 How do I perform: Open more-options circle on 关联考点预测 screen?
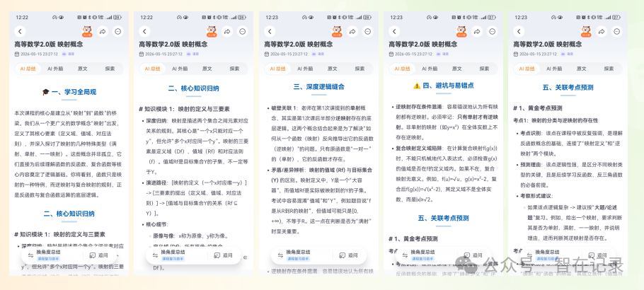[617, 31]
